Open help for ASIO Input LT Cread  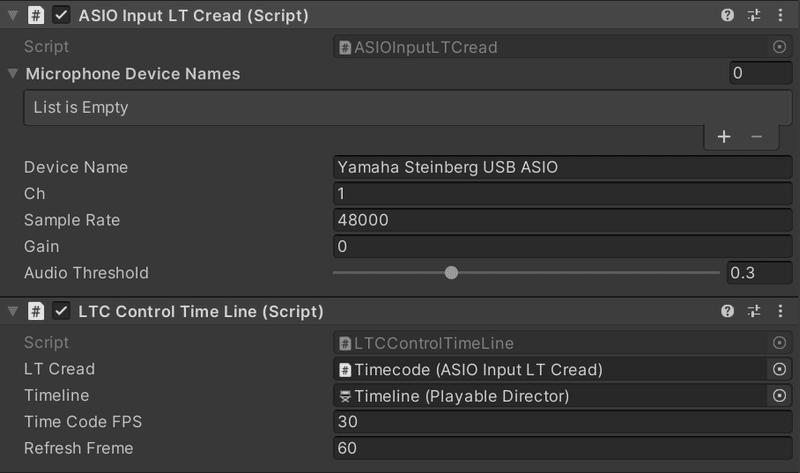(728, 16)
